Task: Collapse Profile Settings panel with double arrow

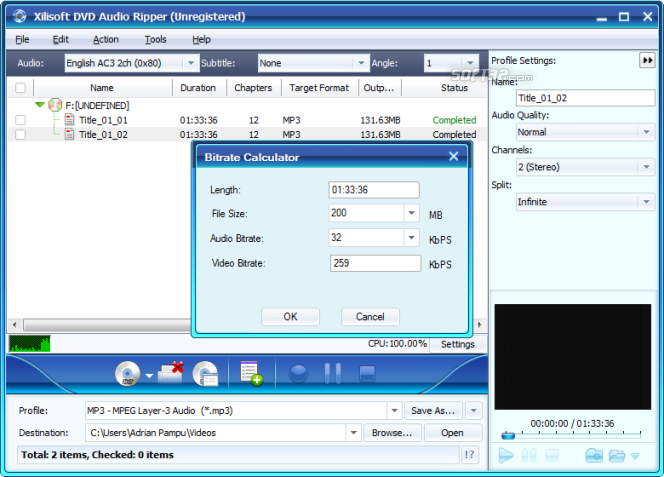Action: click(647, 61)
